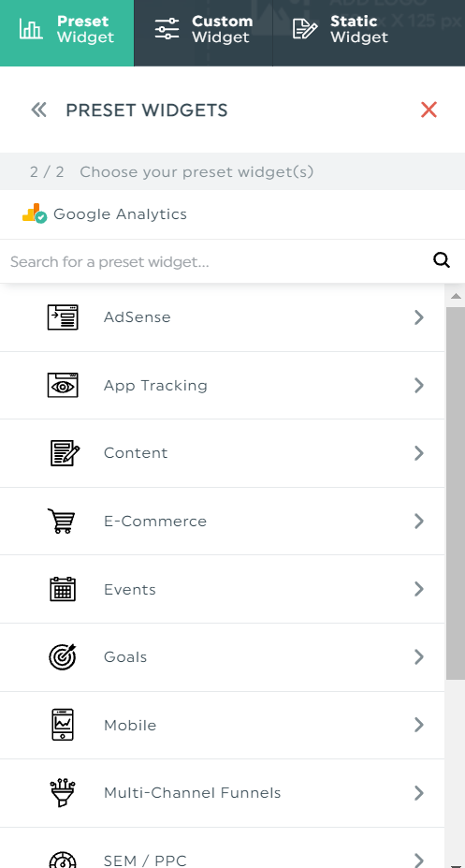The height and width of the screenshot is (868, 465).
Task: Click the App Tracking eye icon
Action: 63,385
